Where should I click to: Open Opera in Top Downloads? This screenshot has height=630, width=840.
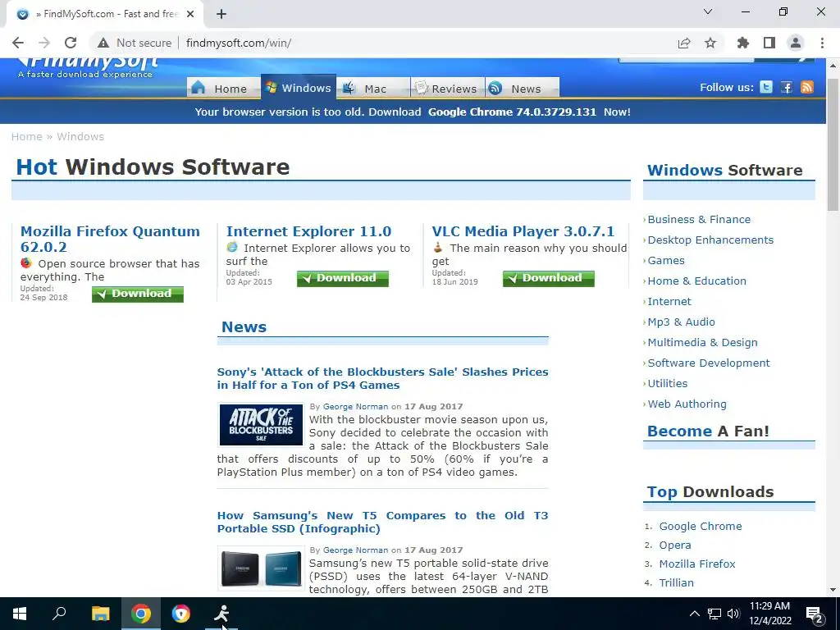(x=675, y=545)
